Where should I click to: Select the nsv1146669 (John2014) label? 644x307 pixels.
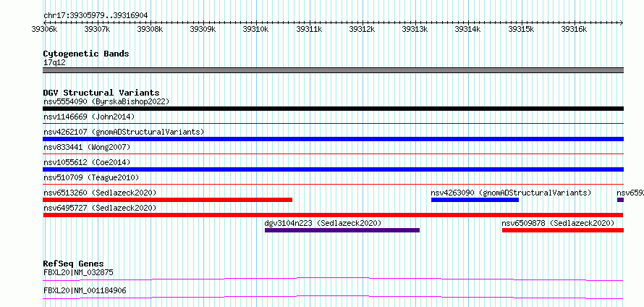point(89,117)
